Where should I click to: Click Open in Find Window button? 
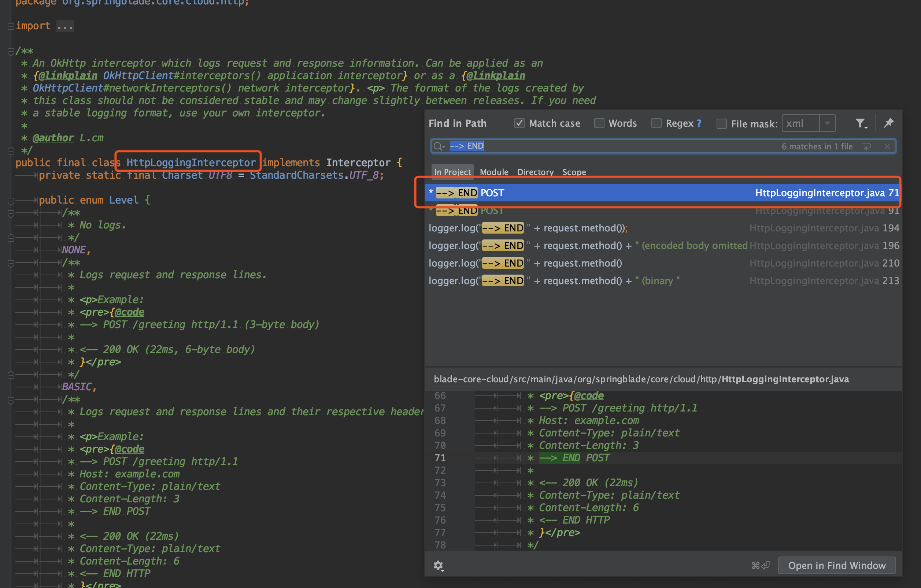click(x=836, y=565)
